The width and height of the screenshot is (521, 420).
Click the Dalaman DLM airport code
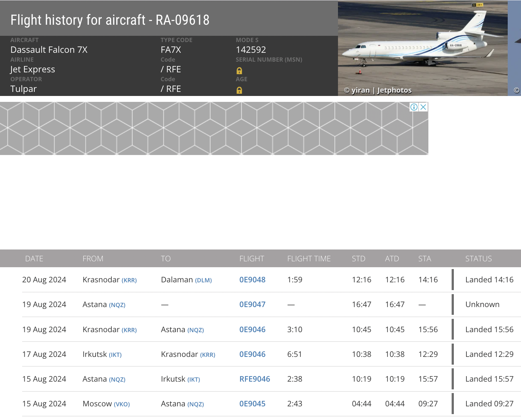click(x=203, y=280)
